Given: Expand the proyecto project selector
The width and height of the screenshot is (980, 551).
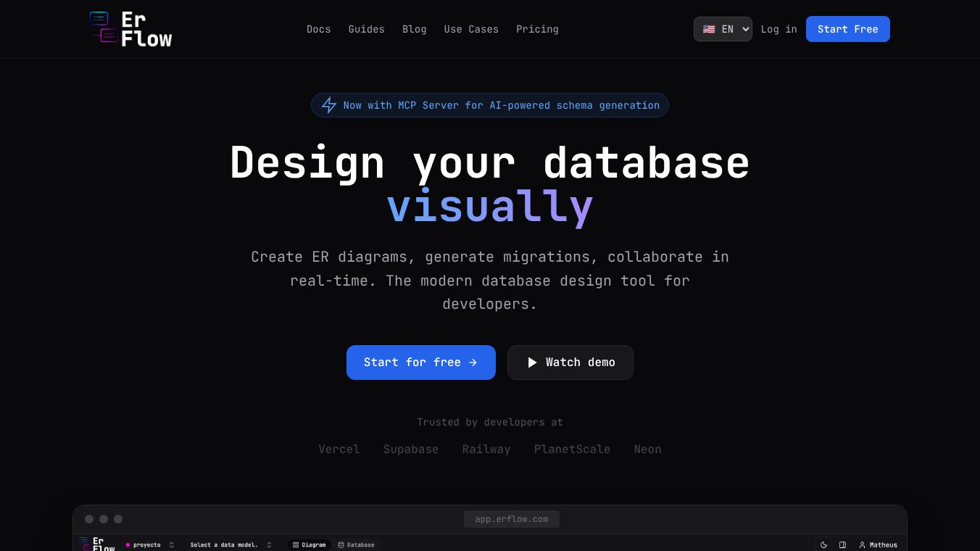Looking at the screenshot, I should (x=150, y=544).
